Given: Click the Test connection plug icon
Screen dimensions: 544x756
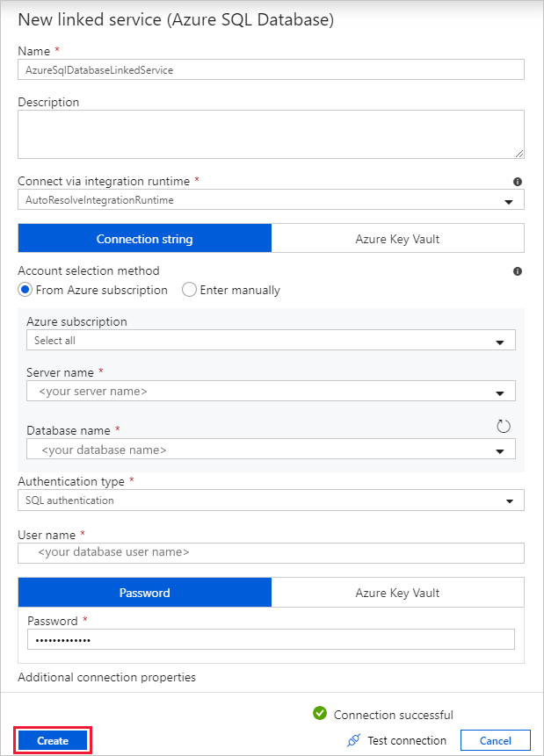Looking at the screenshot, I should point(354,740).
